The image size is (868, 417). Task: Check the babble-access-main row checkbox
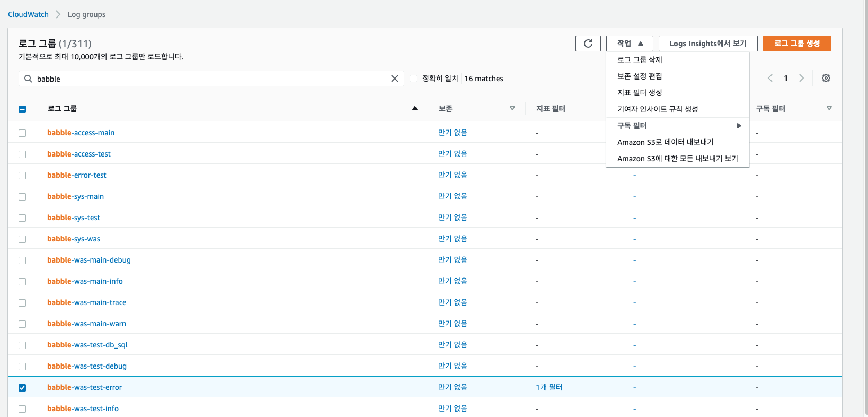(x=22, y=133)
